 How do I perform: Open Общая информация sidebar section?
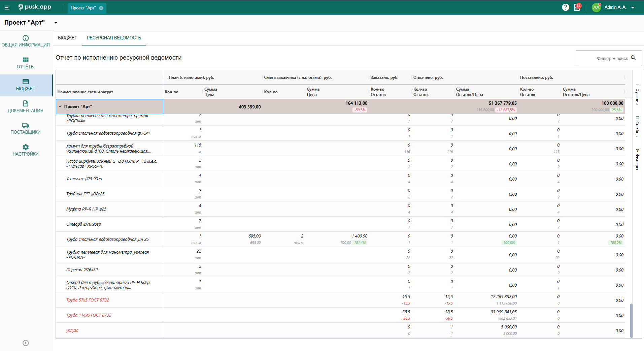(x=26, y=41)
